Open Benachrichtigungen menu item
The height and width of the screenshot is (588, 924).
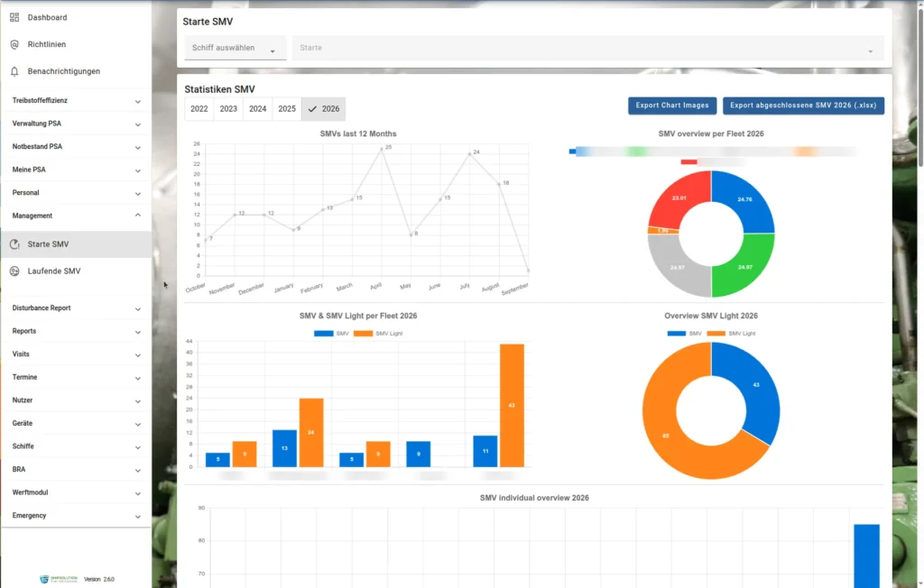click(76, 71)
